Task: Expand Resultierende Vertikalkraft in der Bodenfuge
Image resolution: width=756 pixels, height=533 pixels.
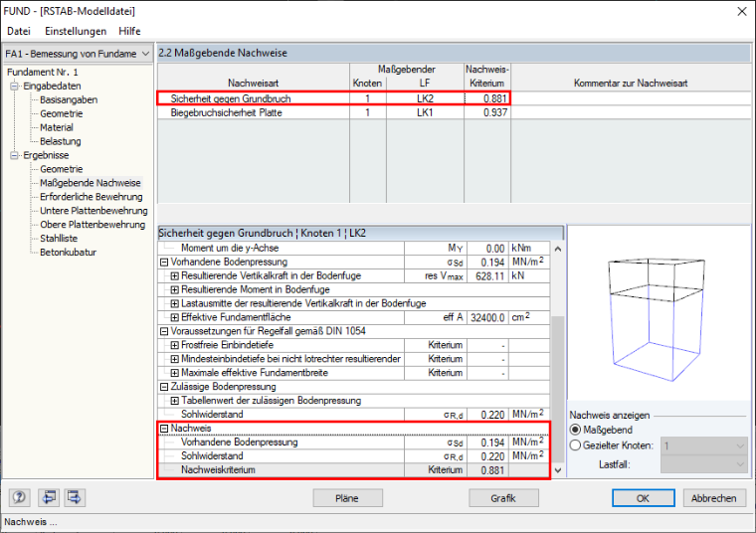Action: (174, 276)
